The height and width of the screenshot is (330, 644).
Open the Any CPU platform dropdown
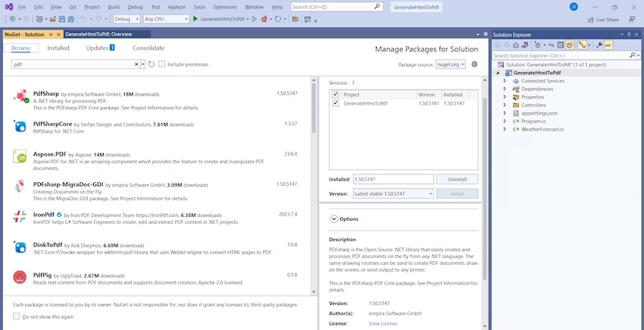pos(166,19)
